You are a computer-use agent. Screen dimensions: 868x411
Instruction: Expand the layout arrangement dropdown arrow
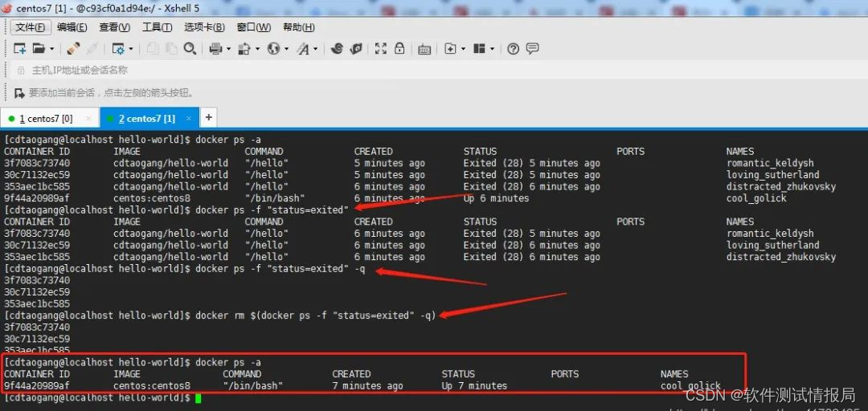click(492, 49)
